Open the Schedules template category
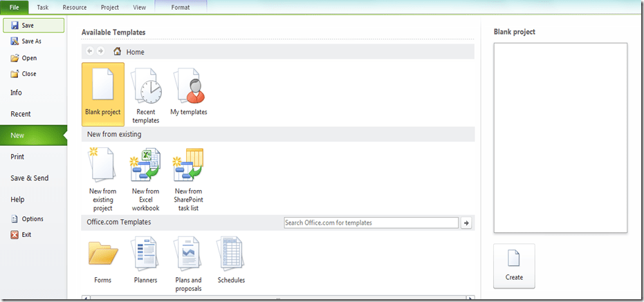This screenshot has width=644, height=302. 231,260
